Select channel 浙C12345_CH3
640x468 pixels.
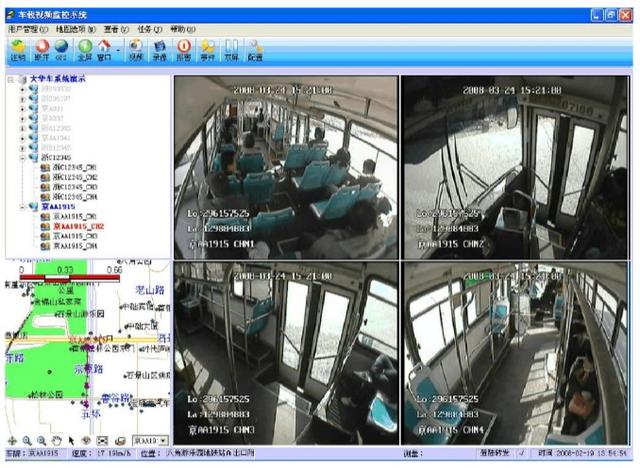pyautogui.click(x=75, y=187)
